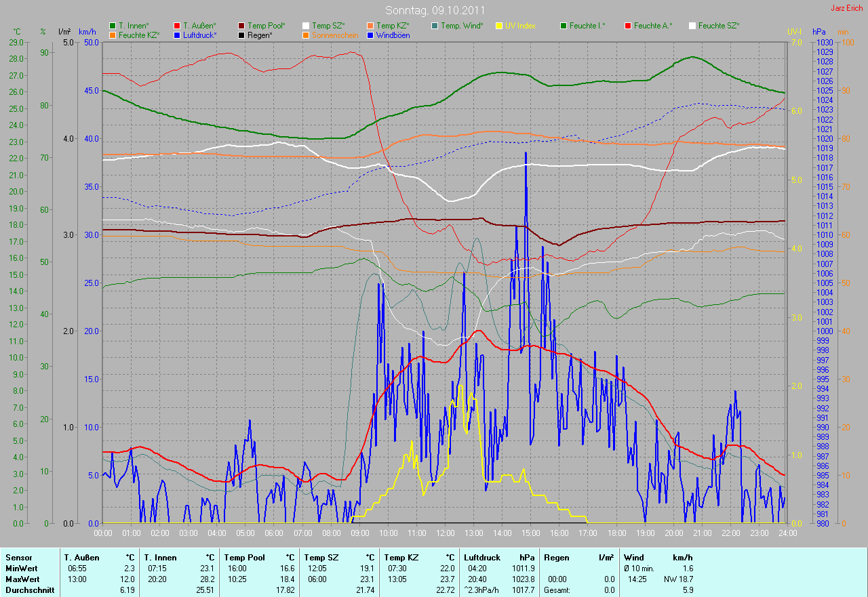Click the orange Sonnenschein legend marker

pos(305,35)
